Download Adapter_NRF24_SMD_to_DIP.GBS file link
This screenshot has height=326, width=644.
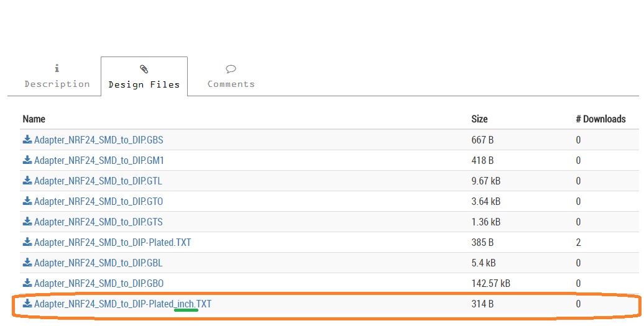pos(98,140)
